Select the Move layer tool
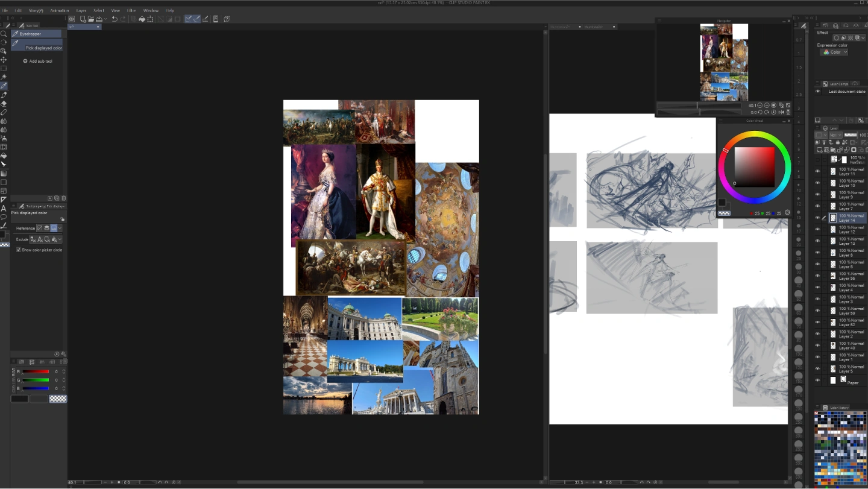Screen dimensions: 868x489 click(4, 60)
